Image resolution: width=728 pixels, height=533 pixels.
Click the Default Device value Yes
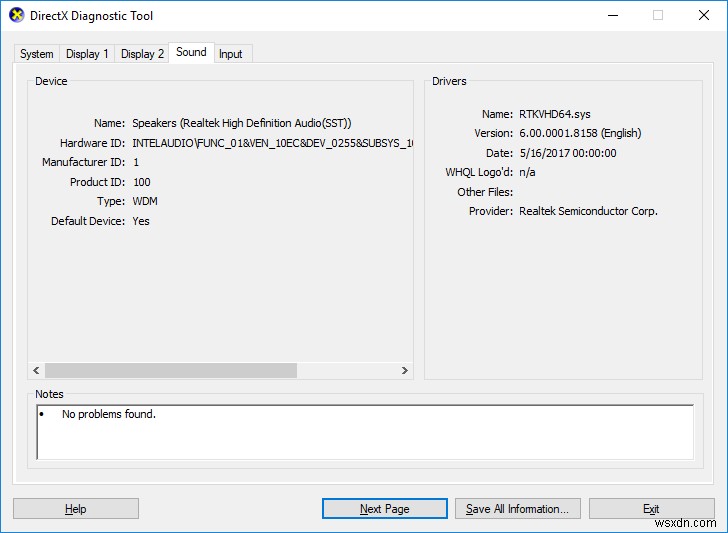(141, 221)
